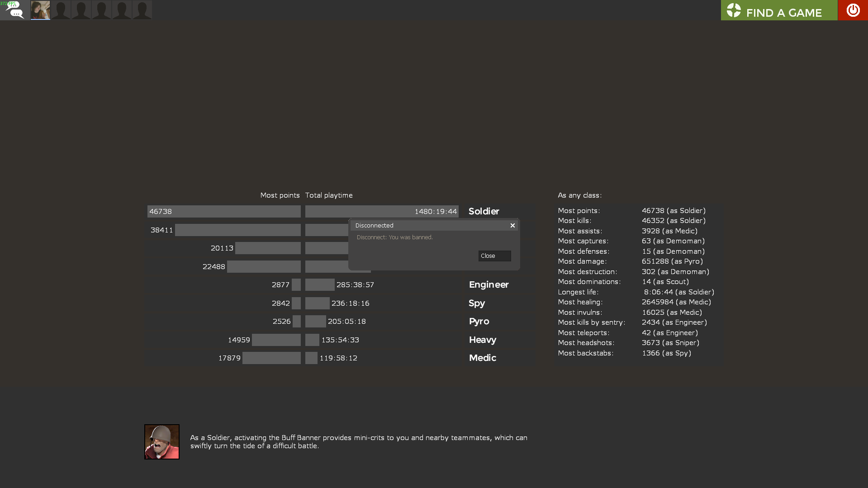Click the 14959 Heavy points value

click(x=239, y=340)
